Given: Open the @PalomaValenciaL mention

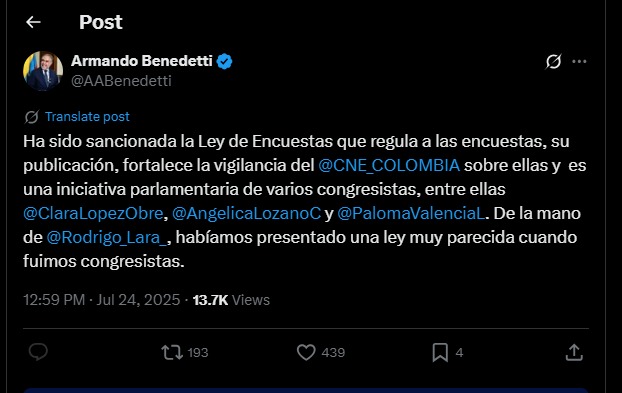Looking at the screenshot, I should click(x=411, y=213).
